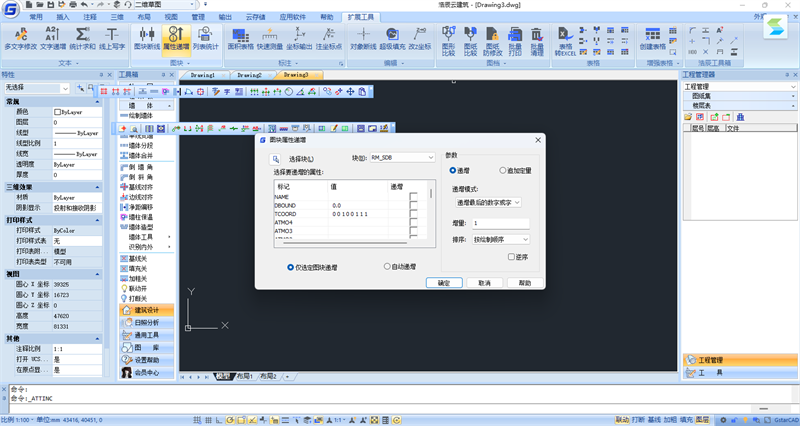This screenshot has width=800, height=426.
Task: Open the 块 name dropdown showing RM_SDB
Action: (402, 158)
